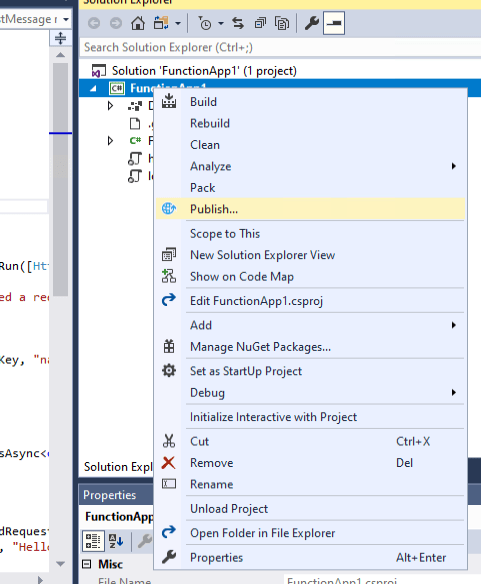
Task: Open the member dropdown in editor navigation bar
Action: (x=66, y=19)
